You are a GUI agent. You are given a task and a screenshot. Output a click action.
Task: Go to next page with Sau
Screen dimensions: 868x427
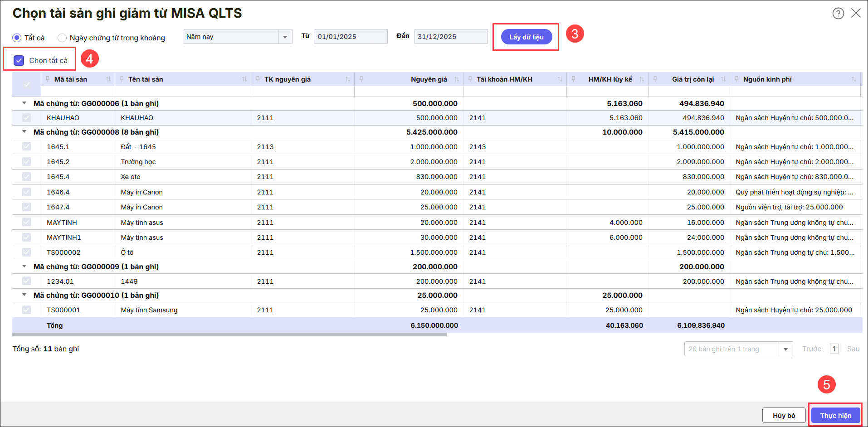pyautogui.click(x=853, y=349)
